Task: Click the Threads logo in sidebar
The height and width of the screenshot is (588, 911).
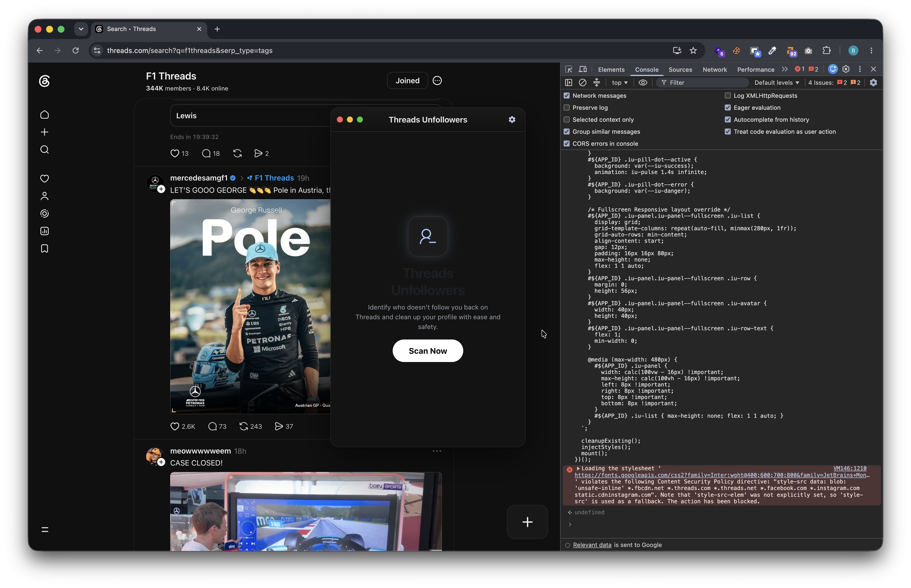Action: click(44, 81)
